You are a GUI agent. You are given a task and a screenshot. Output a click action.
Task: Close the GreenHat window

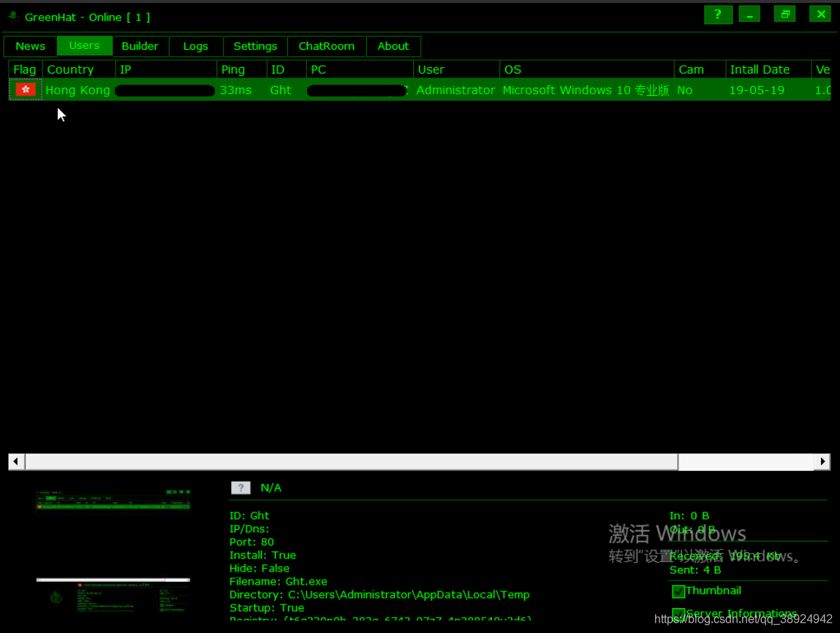820,15
